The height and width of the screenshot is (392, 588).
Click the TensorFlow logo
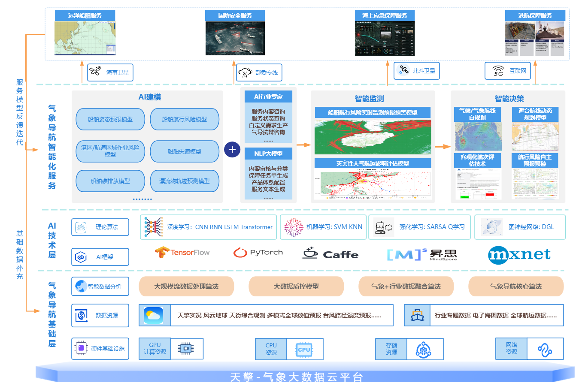(182, 253)
